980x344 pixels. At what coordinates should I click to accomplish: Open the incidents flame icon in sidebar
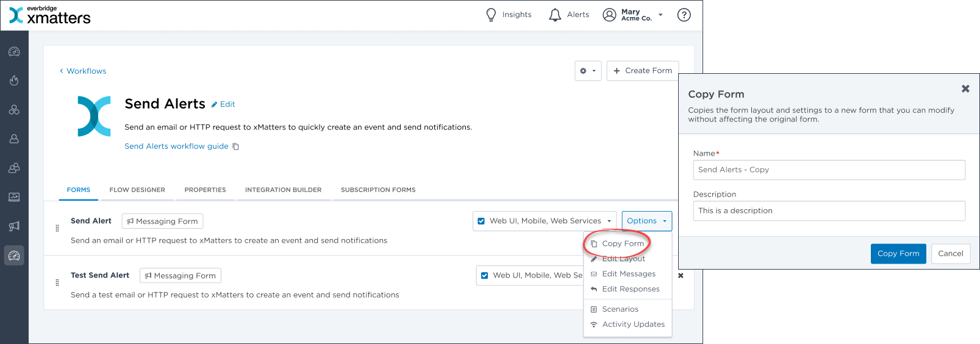click(x=14, y=81)
